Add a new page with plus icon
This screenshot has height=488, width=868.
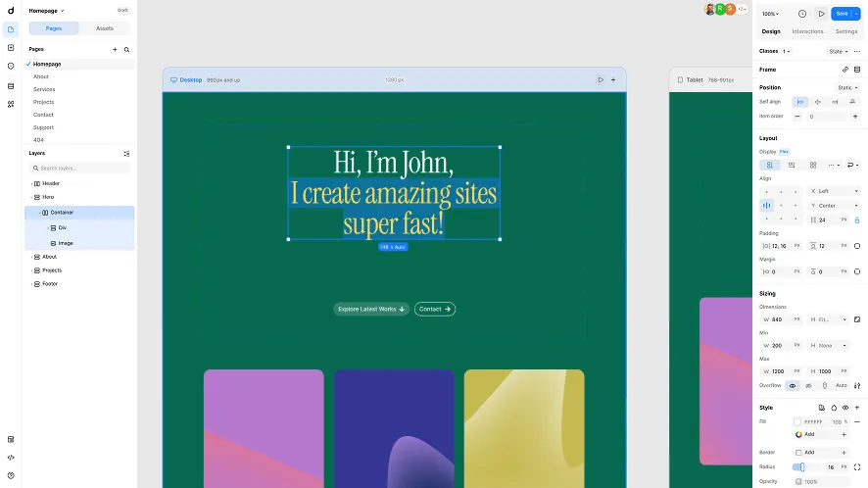(115, 49)
